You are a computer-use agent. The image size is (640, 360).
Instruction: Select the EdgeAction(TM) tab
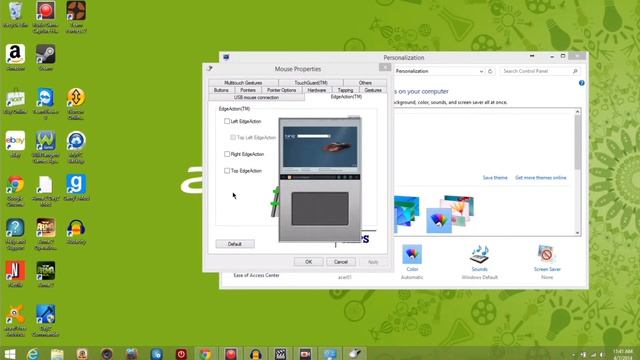point(346,97)
